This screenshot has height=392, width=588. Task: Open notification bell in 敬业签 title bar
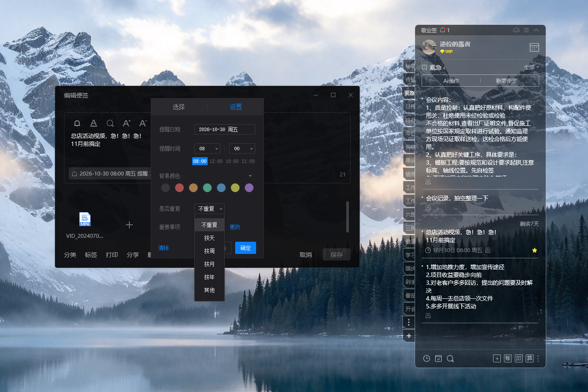click(x=443, y=30)
